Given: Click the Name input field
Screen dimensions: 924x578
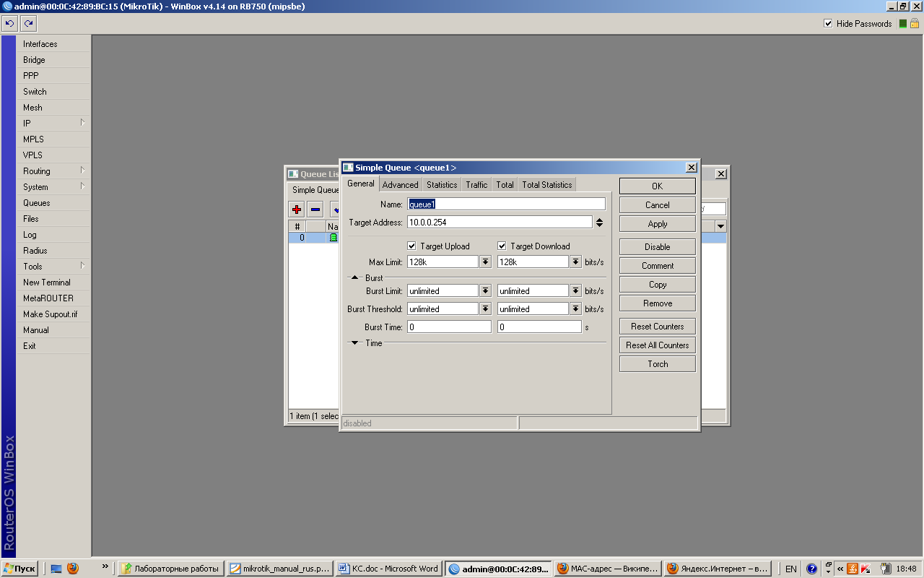Looking at the screenshot, I should [506, 204].
